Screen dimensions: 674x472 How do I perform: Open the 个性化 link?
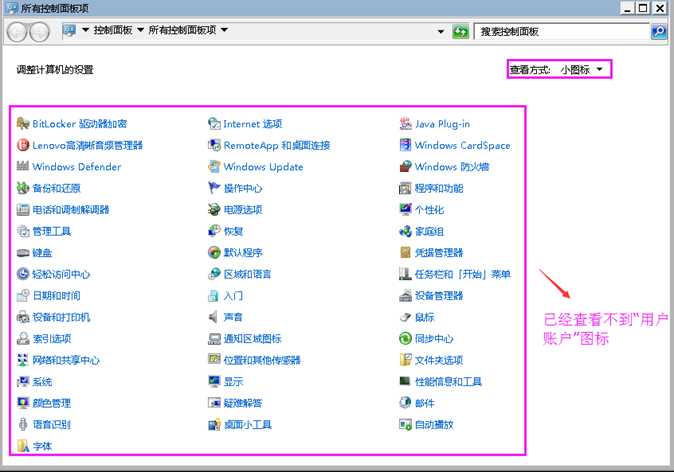429,210
